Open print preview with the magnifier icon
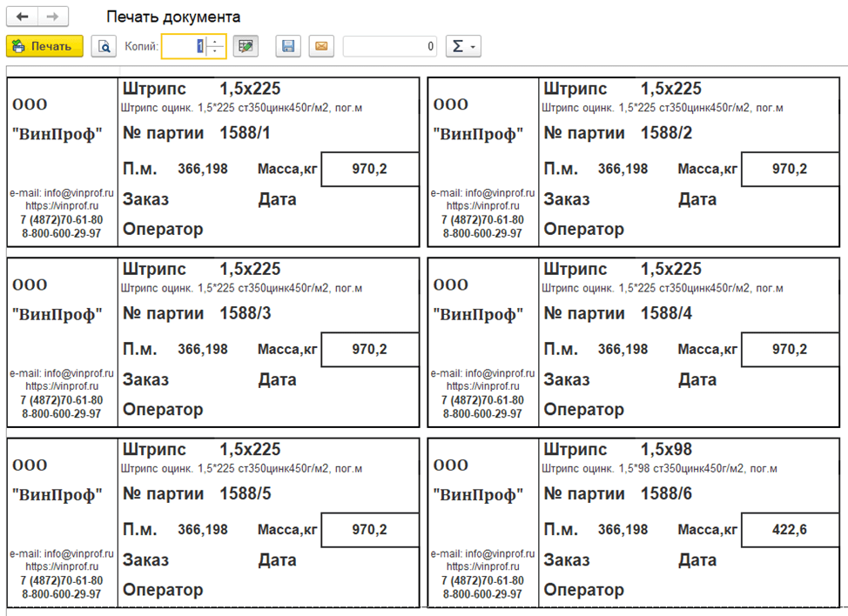Screen dimensions: 848x616 104,46
